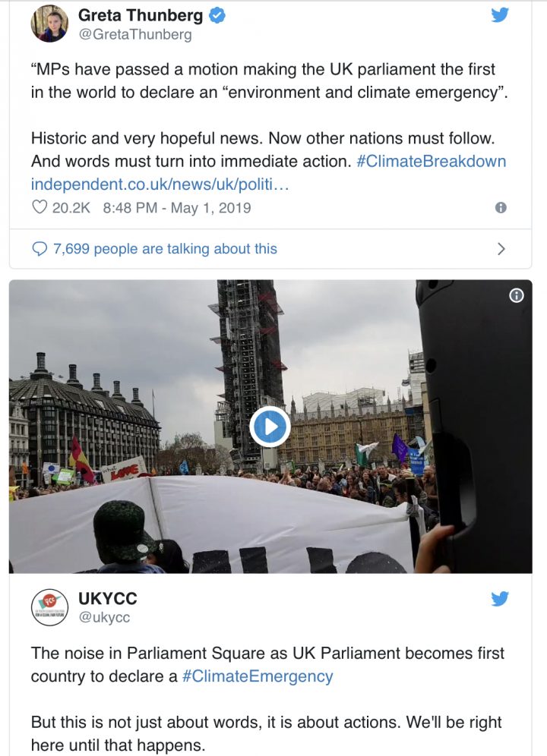Click the Twitter bird icon on UKYCC tweet
Viewport: 547px width, 756px height.
click(500, 599)
